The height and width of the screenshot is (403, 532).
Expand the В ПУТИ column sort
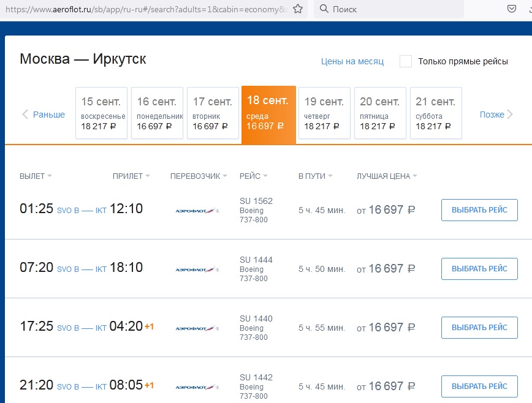pos(315,176)
